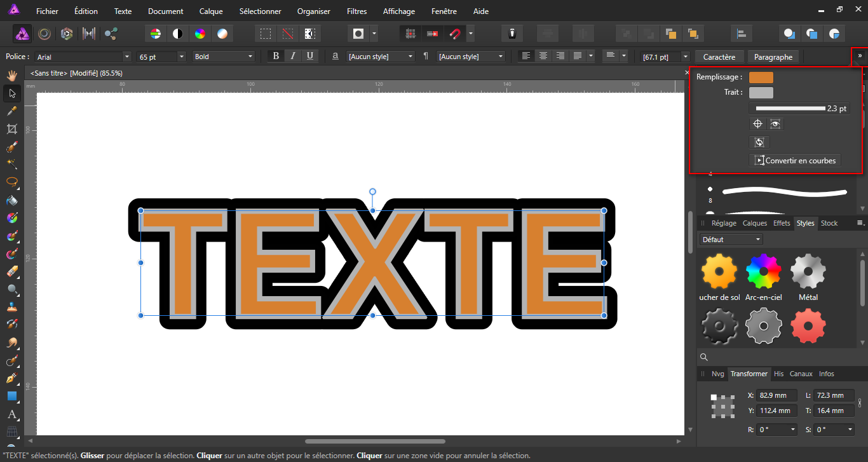The image size is (868, 462).
Task: Set text alignment to right
Action: (560, 56)
